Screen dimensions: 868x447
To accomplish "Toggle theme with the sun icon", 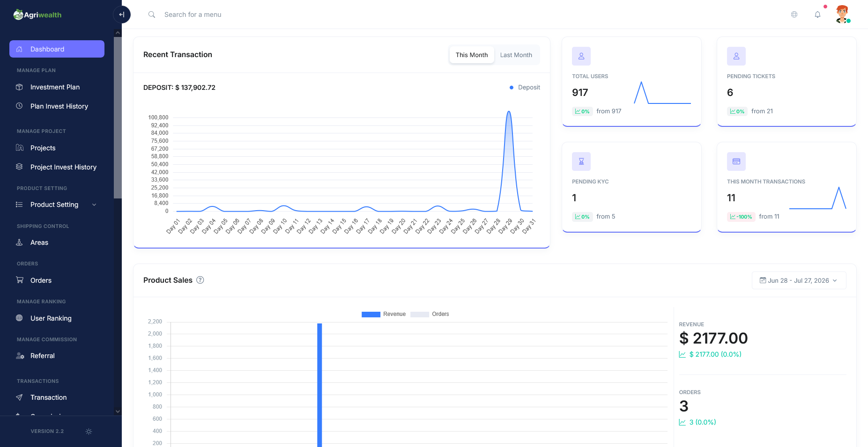I will coord(89,432).
